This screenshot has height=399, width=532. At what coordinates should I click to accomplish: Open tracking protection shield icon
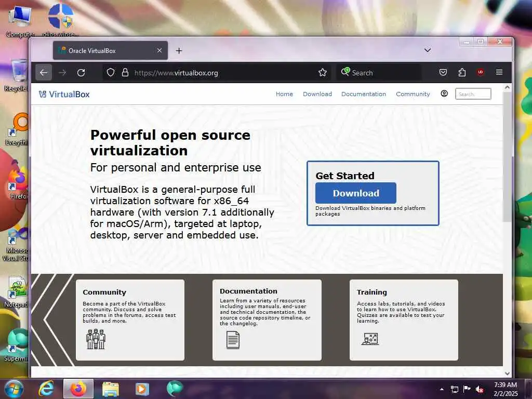111,73
